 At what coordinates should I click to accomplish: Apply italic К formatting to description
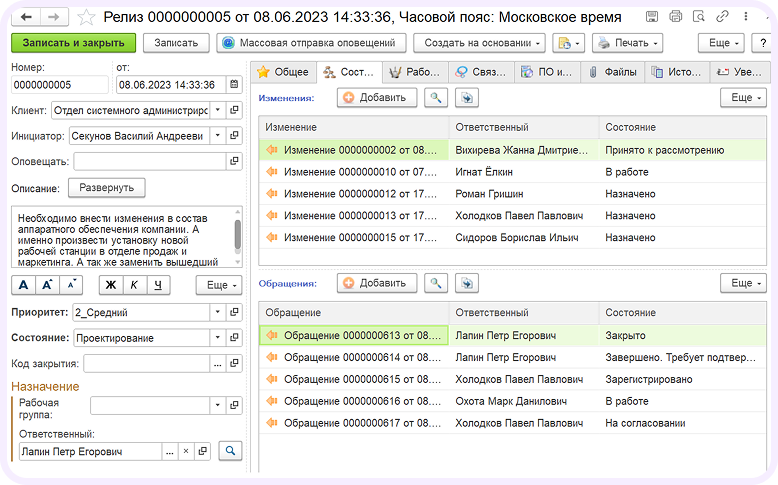click(134, 285)
